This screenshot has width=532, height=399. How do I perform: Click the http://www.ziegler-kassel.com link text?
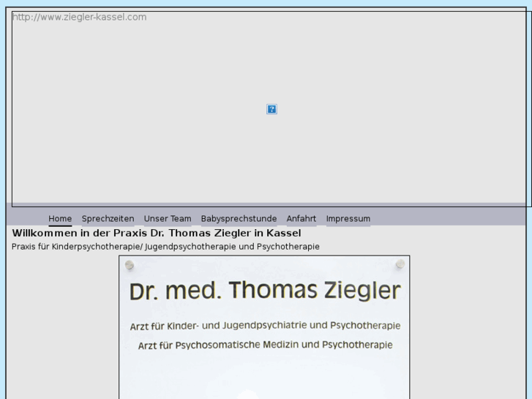click(x=79, y=17)
